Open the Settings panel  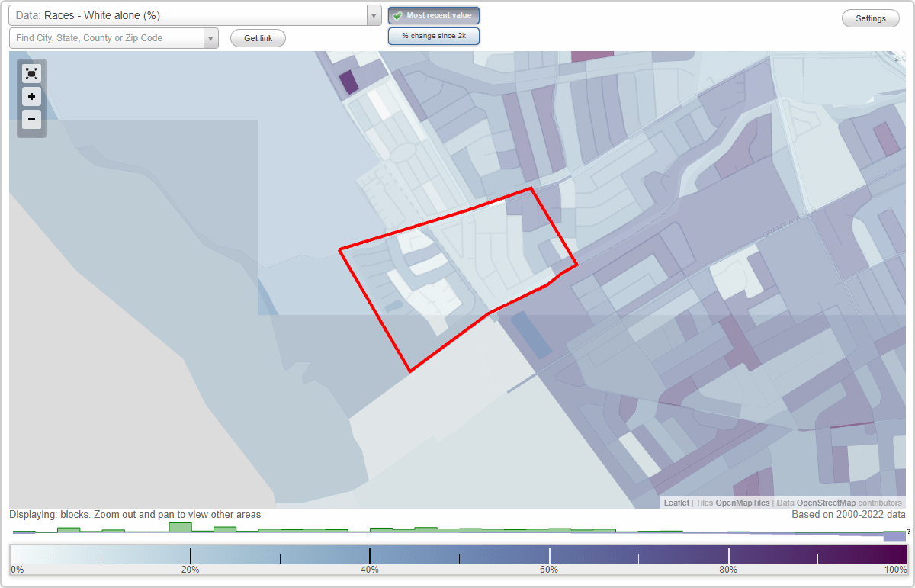click(870, 18)
